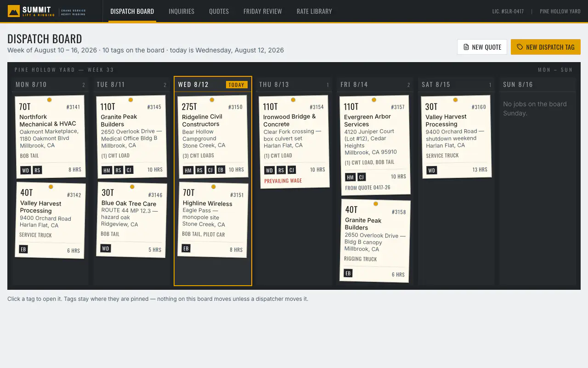The width and height of the screenshot is (588, 368).
Task: Click the Summit Lift & Rigging logo
Action: coord(47,11)
